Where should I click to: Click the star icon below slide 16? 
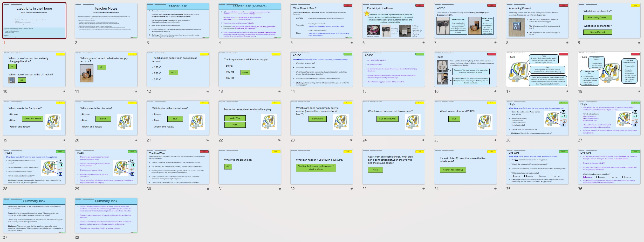tap(495, 91)
